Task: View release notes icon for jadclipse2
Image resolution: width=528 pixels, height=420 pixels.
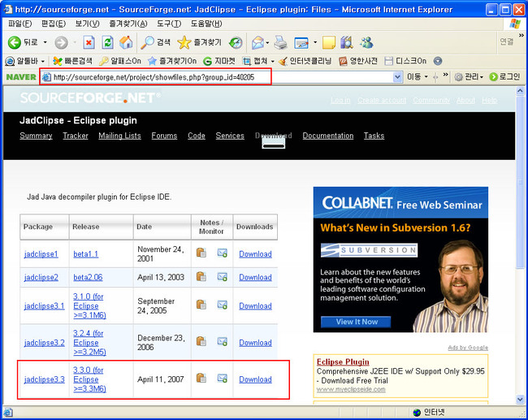Action: tap(201, 276)
